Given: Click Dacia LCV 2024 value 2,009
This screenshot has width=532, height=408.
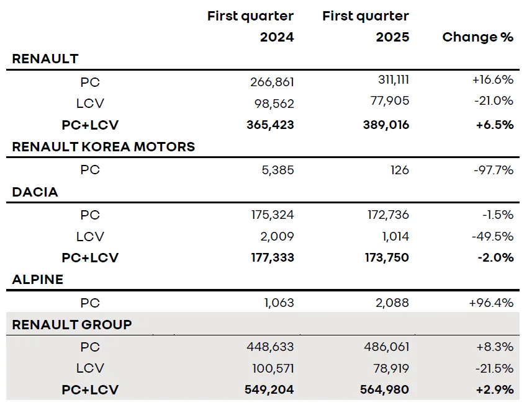Looking at the screenshot, I should tap(277, 236).
